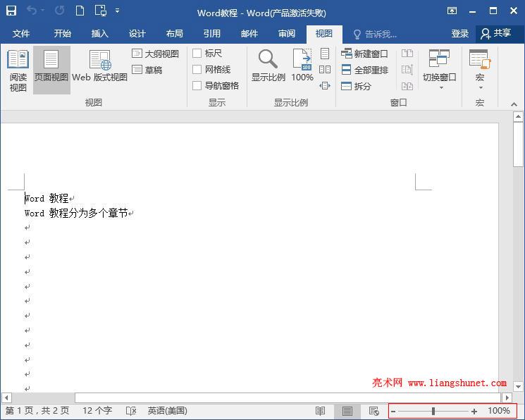Click the 登录 sign-in button
The image size is (525, 420).
pyautogui.click(x=459, y=34)
